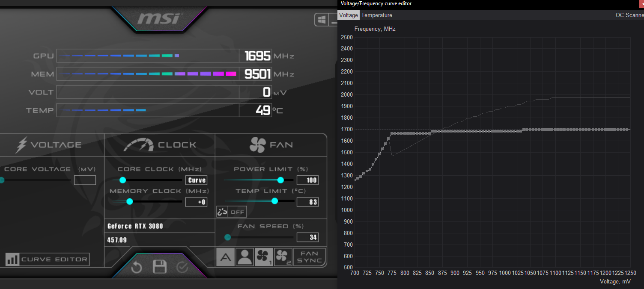This screenshot has width=644, height=289.
Task: Click the Power Limit value field showing 100
Action: tap(308, 180)
